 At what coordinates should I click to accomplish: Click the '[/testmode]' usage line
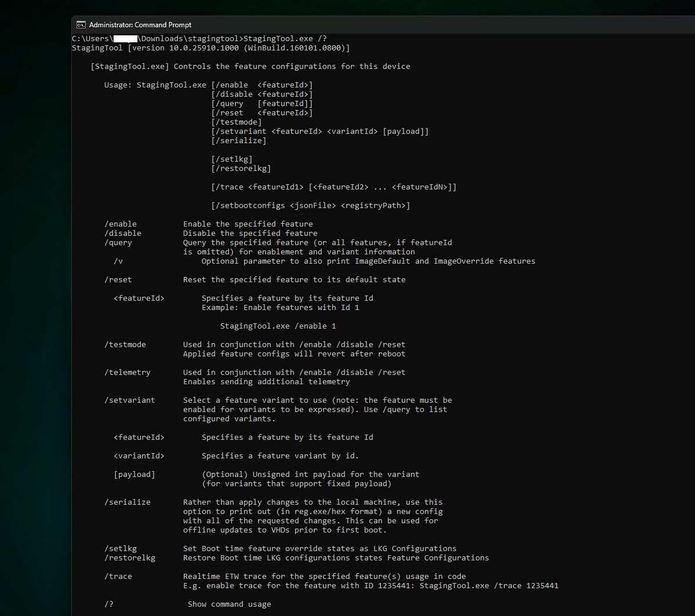click(x=236, y=122)
